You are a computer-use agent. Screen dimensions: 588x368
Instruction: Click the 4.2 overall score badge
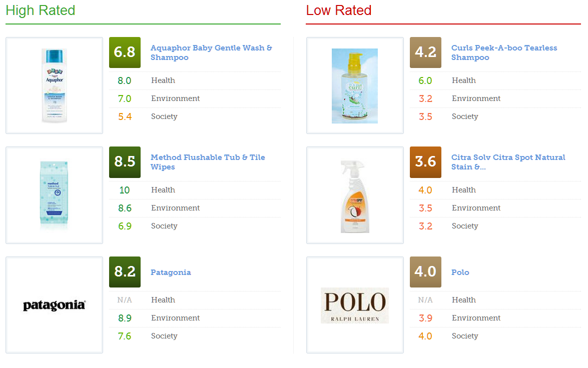point(426,52)
